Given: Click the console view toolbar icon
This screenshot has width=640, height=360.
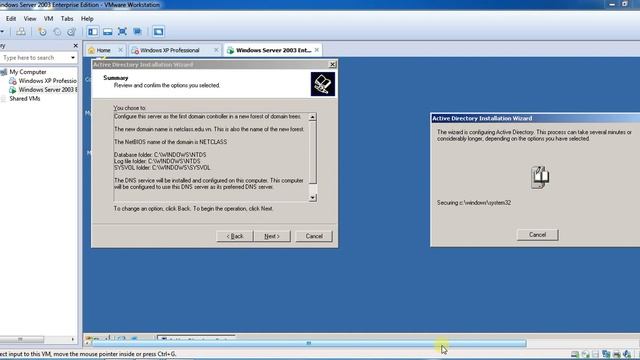Looking at the screenshot, I should 158,31.
